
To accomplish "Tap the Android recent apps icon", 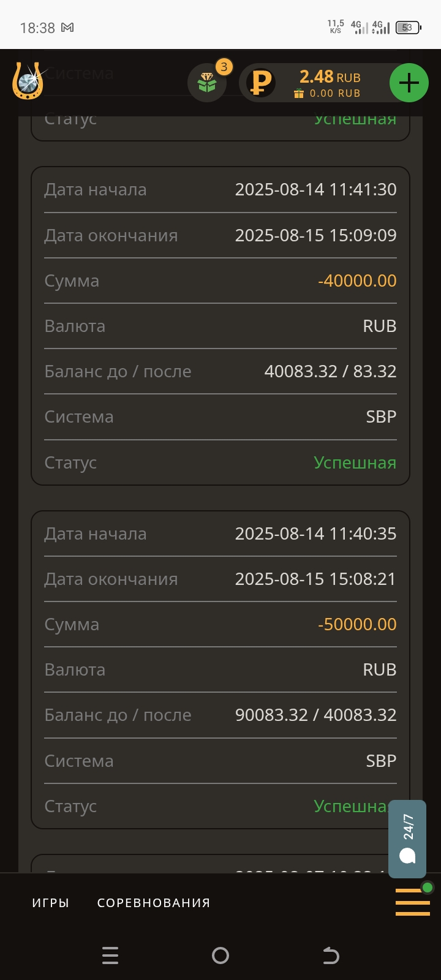I will pos(110,956).
